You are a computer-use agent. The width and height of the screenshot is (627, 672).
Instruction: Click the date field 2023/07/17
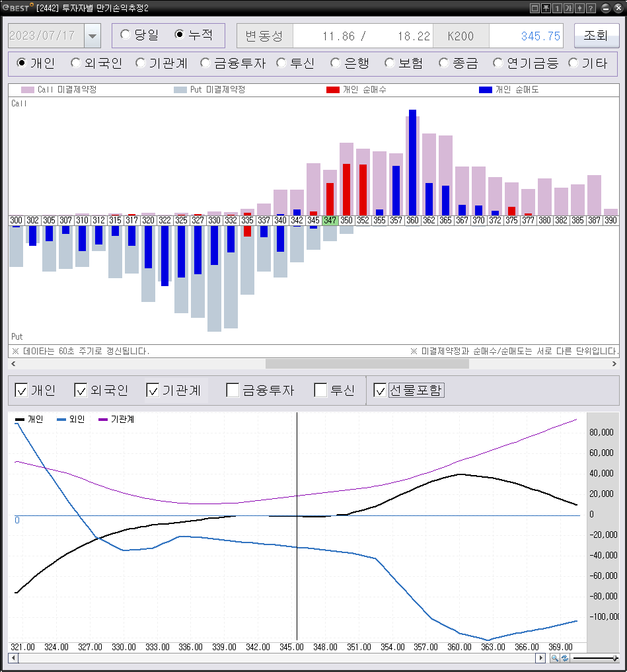(46, 36)
